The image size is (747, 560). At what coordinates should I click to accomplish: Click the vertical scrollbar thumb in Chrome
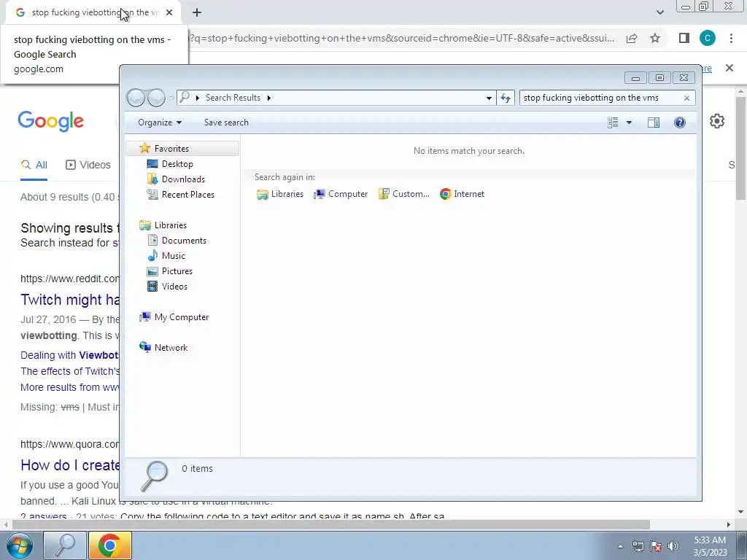coord(740,148)
